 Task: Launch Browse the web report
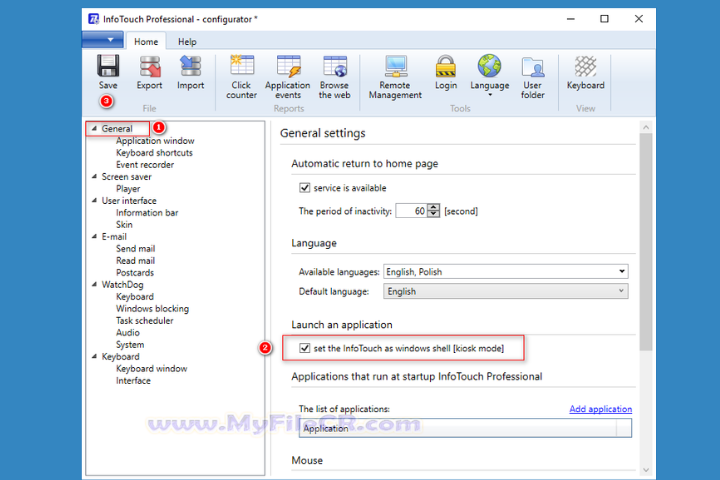(334, 77)
